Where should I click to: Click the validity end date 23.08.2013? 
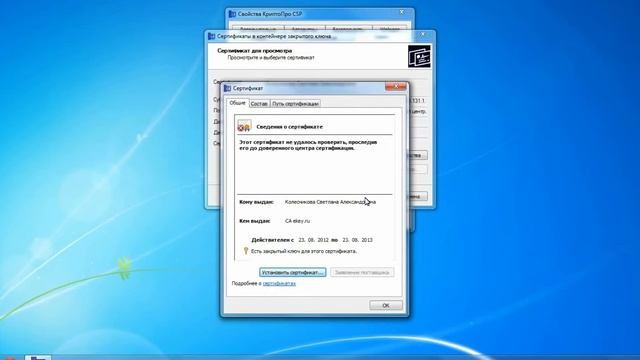[x=357, y=240]
